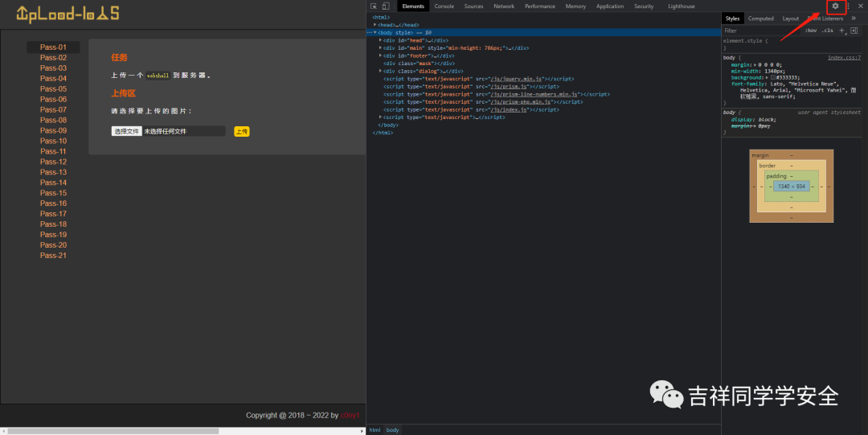Click the Upload-labs logo

coord(68,14)
